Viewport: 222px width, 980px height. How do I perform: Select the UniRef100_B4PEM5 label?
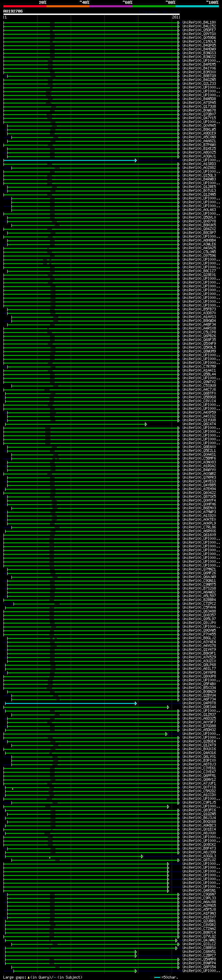tap(199, 65)
